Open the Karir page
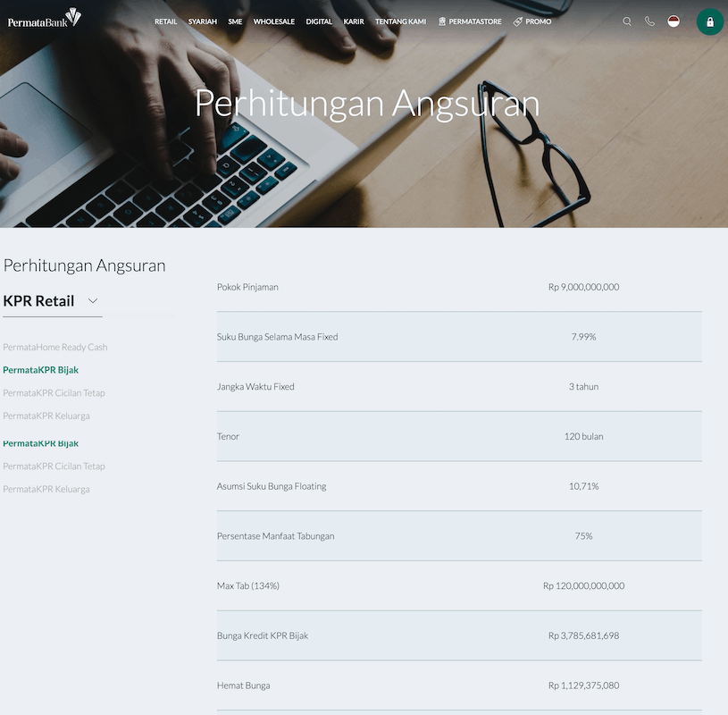This screenshot has height=715, width=728. (x=354, y=21)
